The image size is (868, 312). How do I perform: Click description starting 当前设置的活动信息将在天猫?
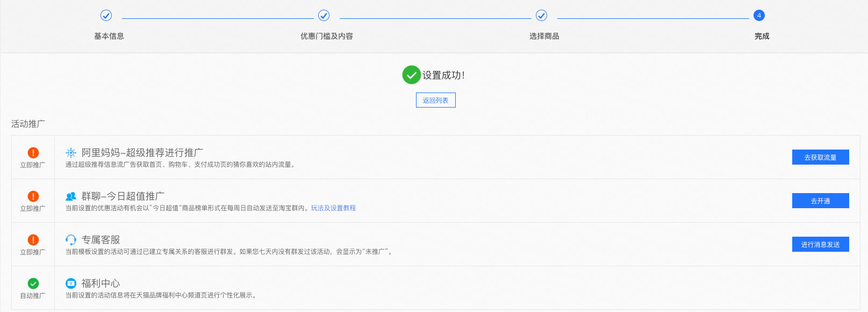162,295
